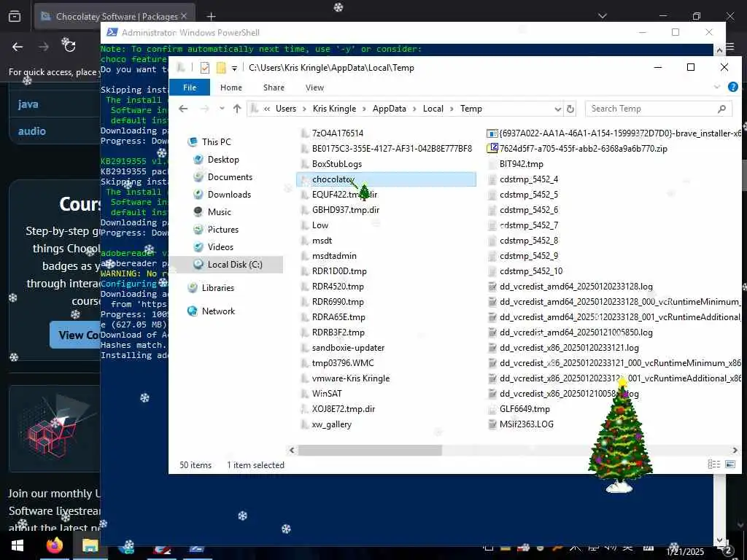Click the Properties checkmark quick access icon
747x560 pixels.
205,68
